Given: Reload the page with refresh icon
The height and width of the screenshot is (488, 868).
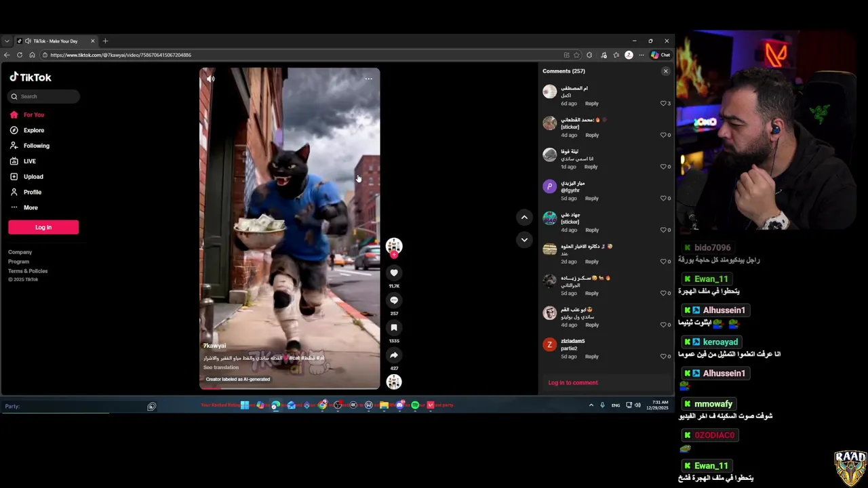Looking at the screenshot, I should point(20,55).
